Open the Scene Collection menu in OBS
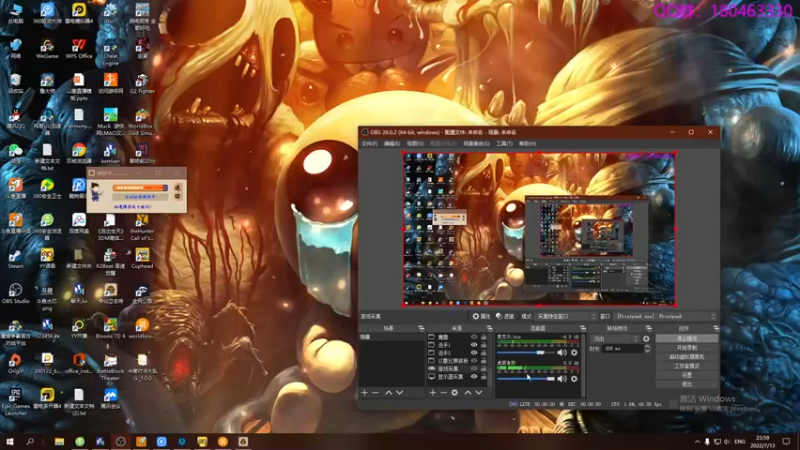Screen dimensions: 800x450 (476, 144)
